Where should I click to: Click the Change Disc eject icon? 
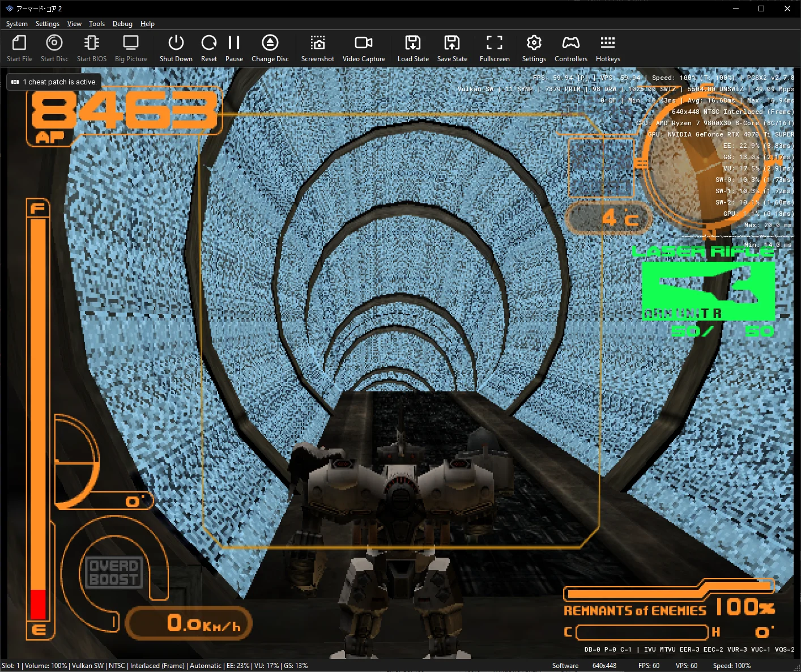270,42
